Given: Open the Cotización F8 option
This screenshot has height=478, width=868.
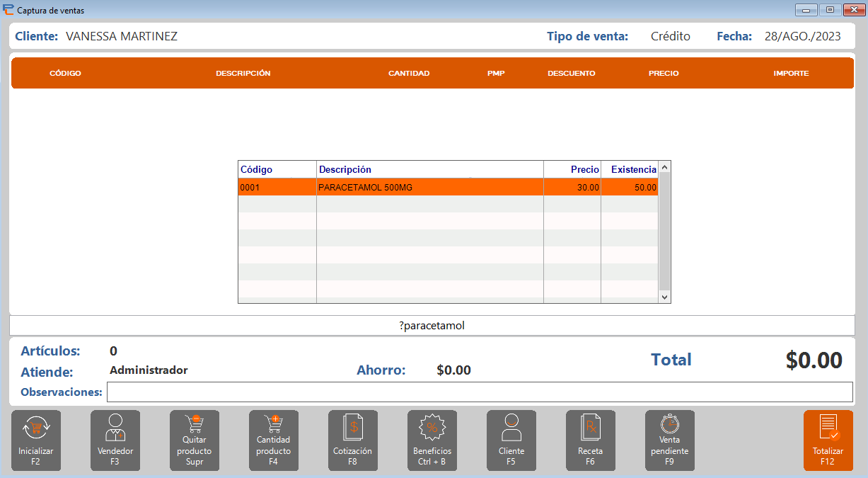Looking at the screenshot, I should click(x=353, y=440).
